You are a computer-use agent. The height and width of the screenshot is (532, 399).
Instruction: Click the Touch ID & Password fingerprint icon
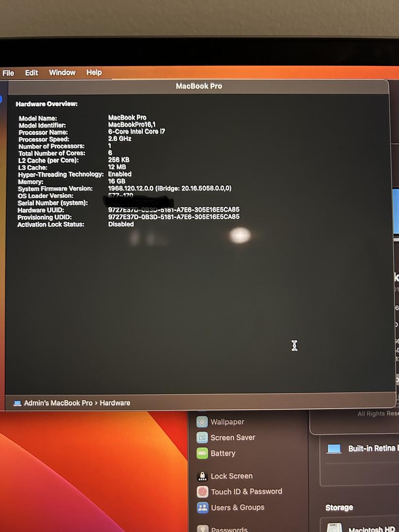coord(202,491)
